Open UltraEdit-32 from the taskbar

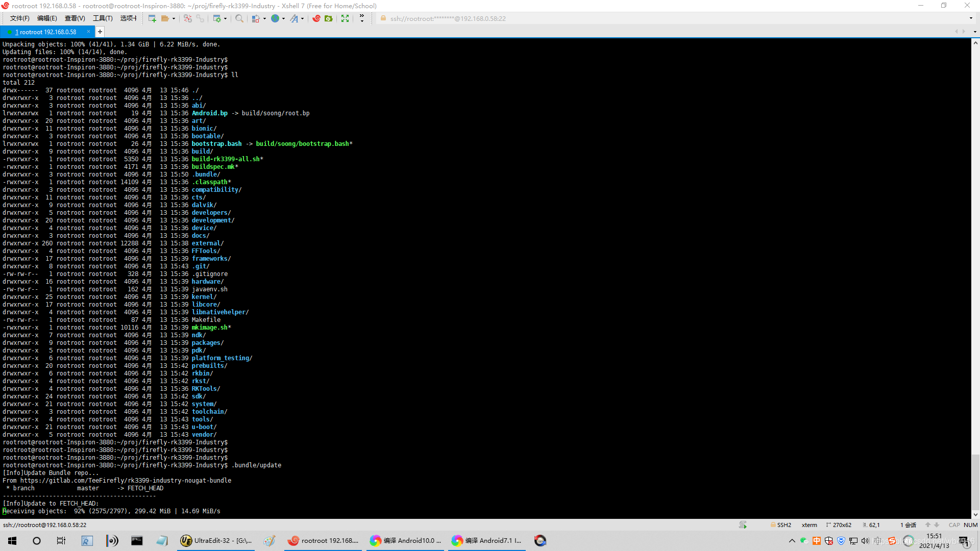click(216, 541)
